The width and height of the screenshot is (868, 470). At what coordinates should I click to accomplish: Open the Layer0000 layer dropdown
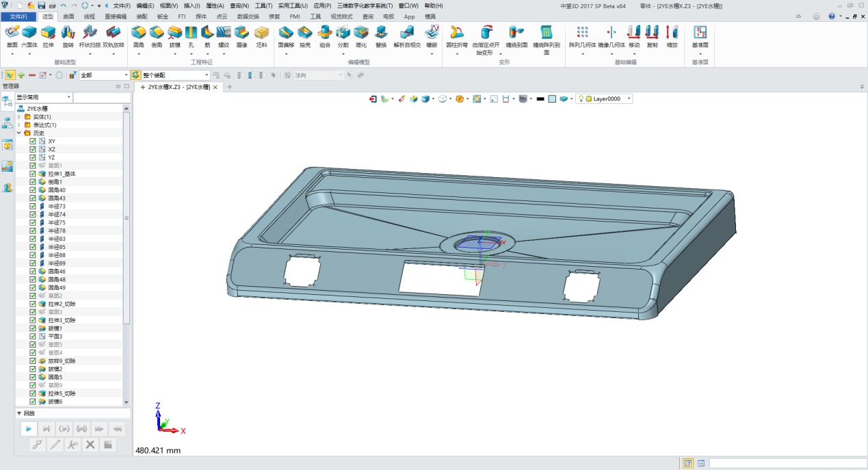coord(629,99)
